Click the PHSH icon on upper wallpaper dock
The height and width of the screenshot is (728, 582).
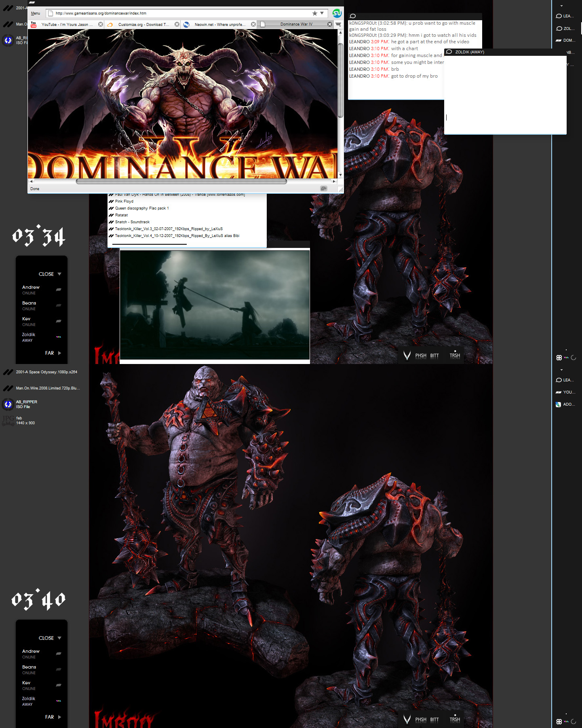(x=421, y=356)
